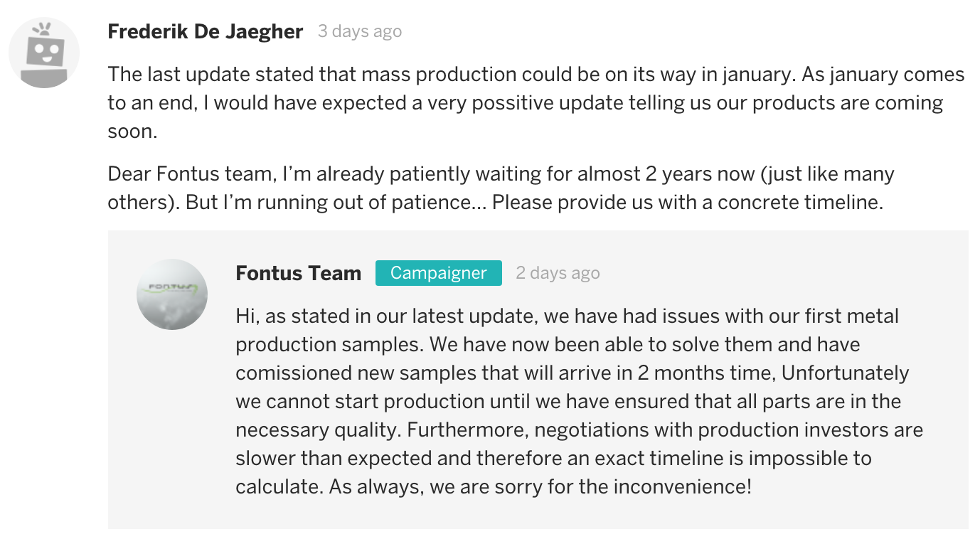
Task: Select the Fontus Team author name
Action: [x=298, y=274]
